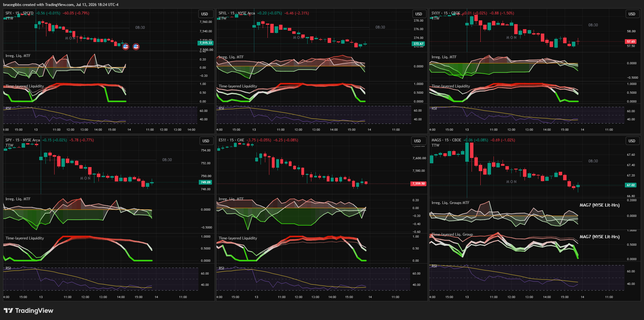Click the TTW indicator label on SVXY chart
The width and height of the screenshot is (644, 320).
pyautogui.click(x=435, y=18)
